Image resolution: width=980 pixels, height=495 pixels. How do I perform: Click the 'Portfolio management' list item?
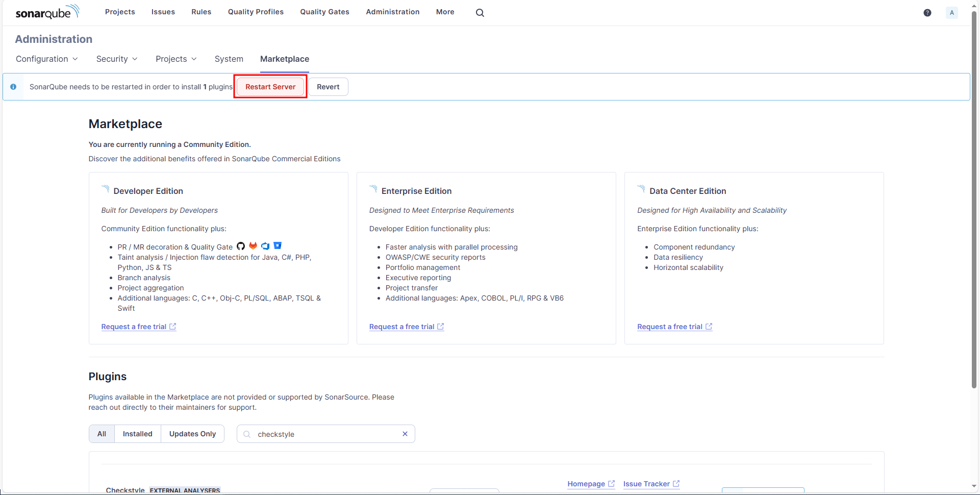point(423,267)
